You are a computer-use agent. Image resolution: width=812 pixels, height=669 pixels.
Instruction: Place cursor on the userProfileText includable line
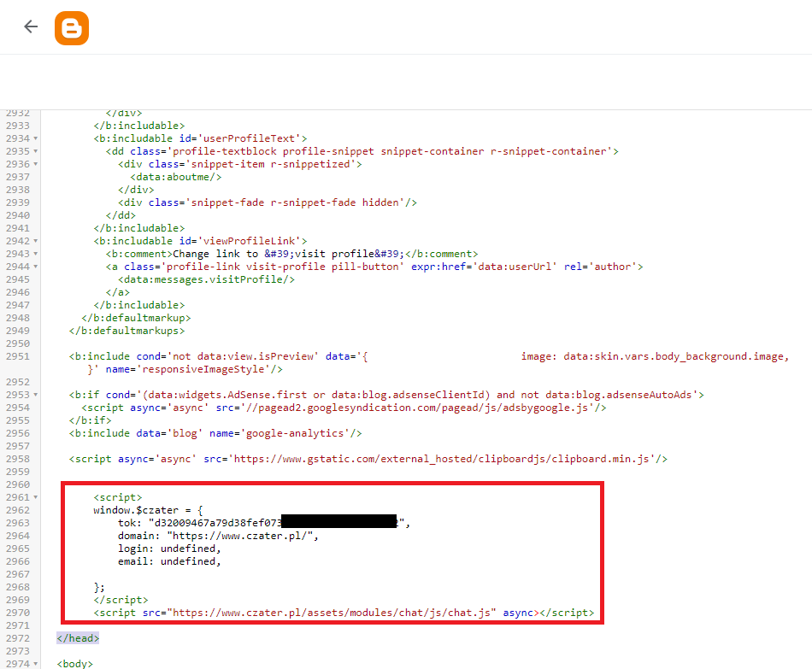click(200, 138)
